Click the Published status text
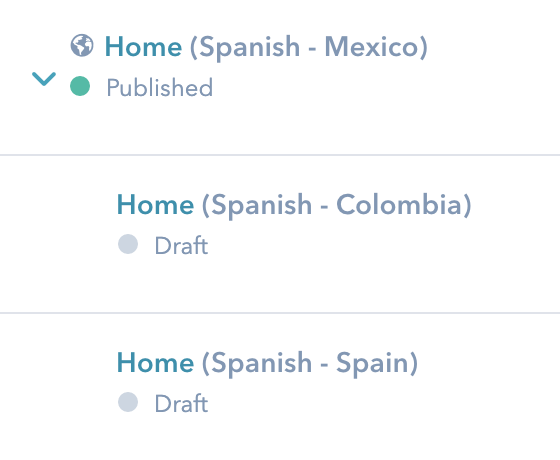The height and width of the screenshot is (460, 560). tap(160, 88)
